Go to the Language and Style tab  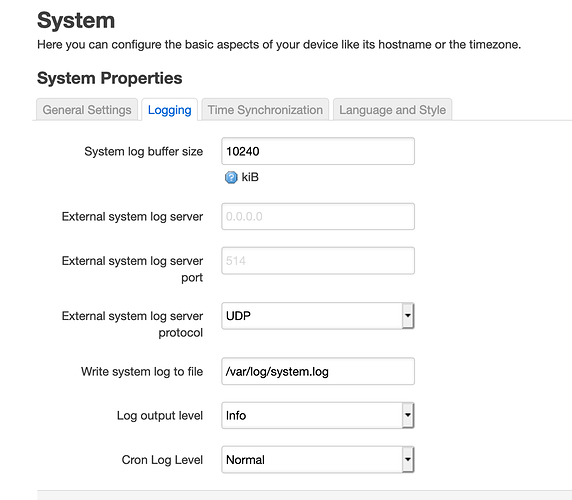tap(393, 110)
